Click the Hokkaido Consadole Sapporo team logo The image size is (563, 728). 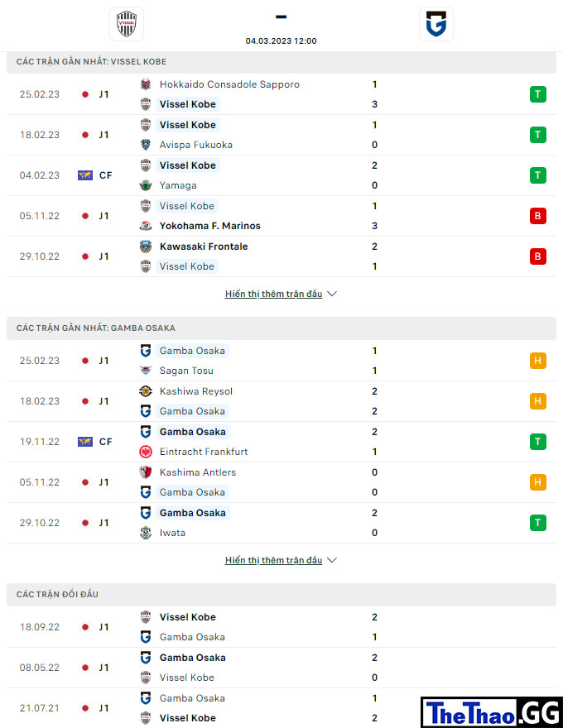[146, 84]
